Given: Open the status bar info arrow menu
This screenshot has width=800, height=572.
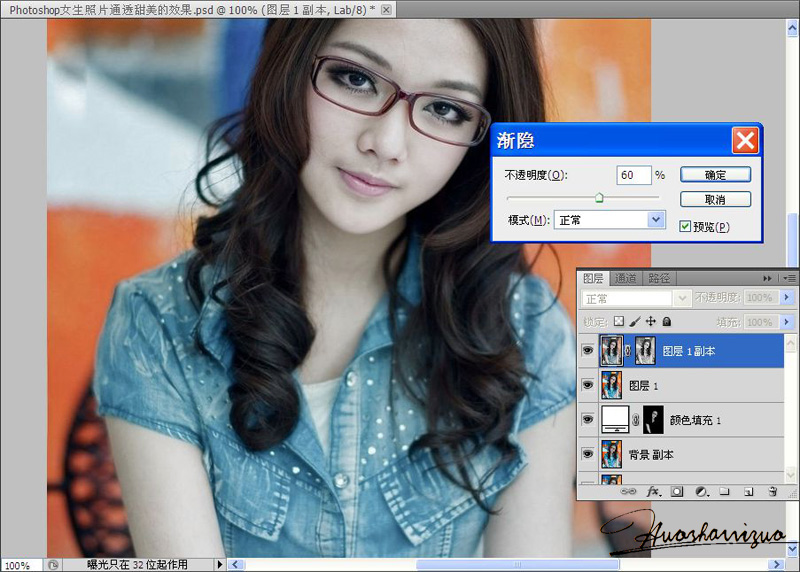Looking at the screenshot, I should pos(219,564).
